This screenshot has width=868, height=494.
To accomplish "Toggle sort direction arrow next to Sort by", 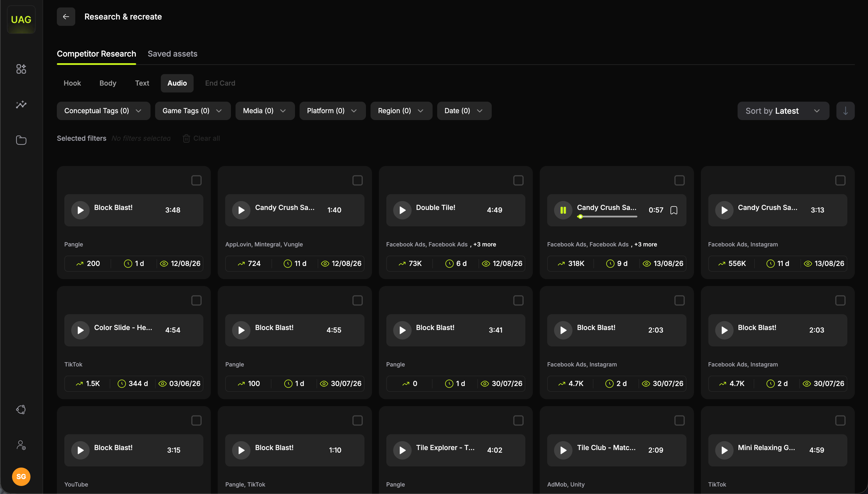I will point(845,111).
